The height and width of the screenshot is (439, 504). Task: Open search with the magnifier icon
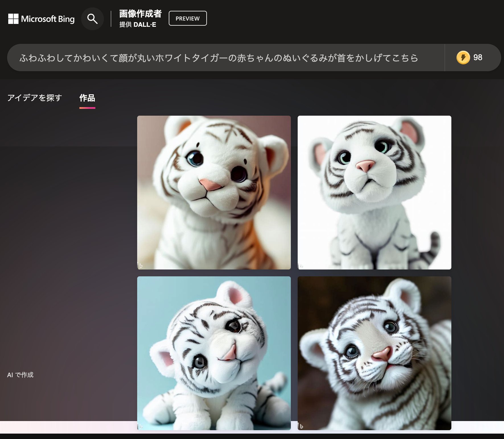click(x=92, y=19)
